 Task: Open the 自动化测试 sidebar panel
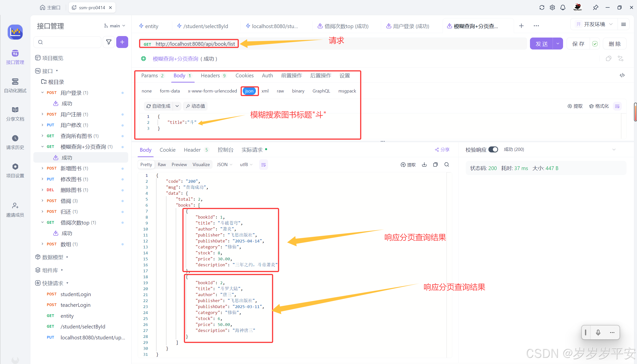click(x=15, y=86)
